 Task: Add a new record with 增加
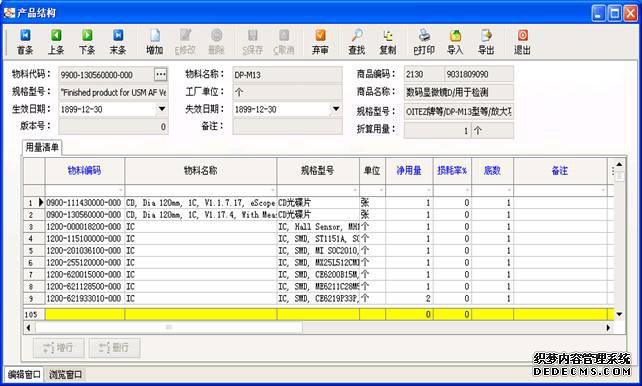coord(155,42)
